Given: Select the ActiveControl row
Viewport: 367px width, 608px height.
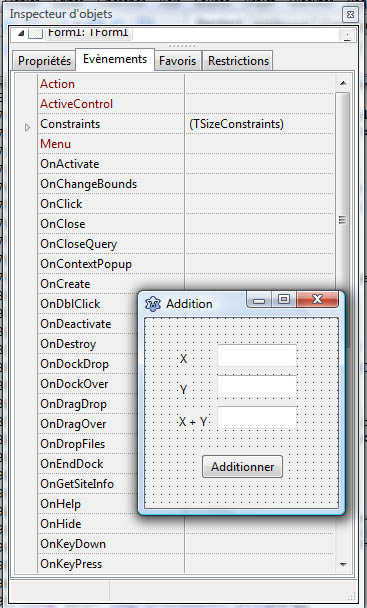Looking at the screenshot, I should click(x=76, y=104).
